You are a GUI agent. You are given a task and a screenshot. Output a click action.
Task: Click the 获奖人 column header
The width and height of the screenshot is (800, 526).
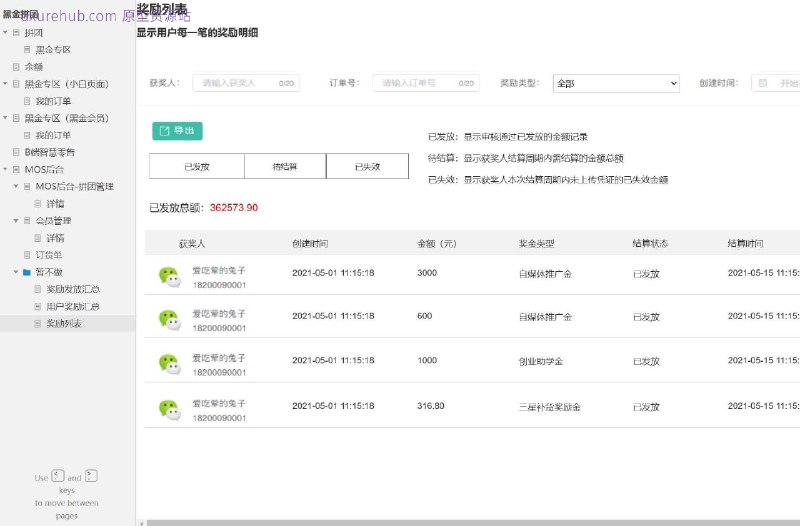tap(192, 243)
